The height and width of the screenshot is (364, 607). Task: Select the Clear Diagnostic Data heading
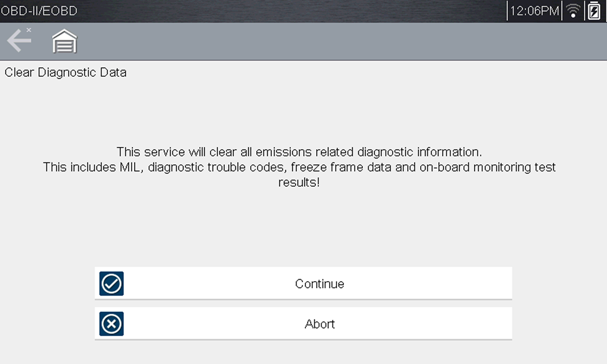pyautogui.click(x=66, y=72)
